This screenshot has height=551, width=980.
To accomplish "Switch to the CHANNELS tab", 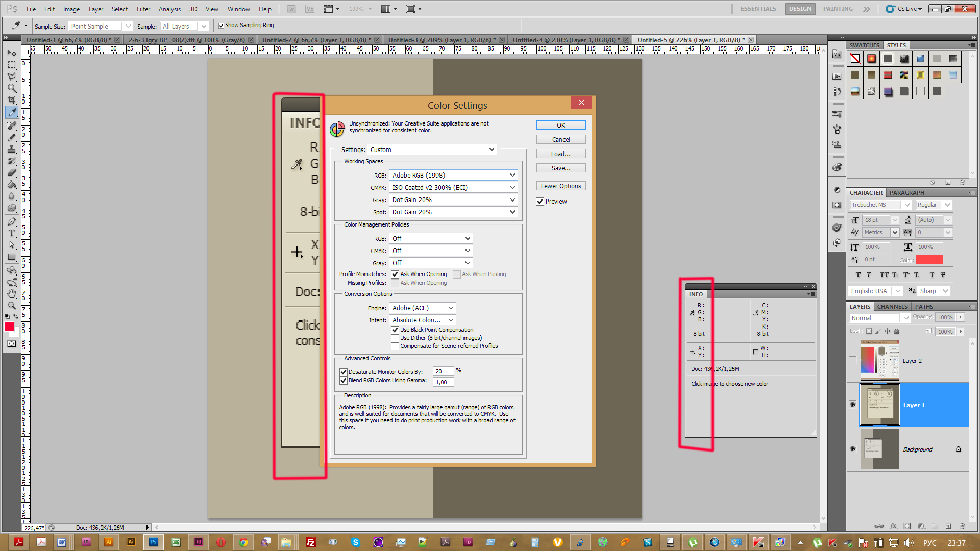I will tap(892, 307).
